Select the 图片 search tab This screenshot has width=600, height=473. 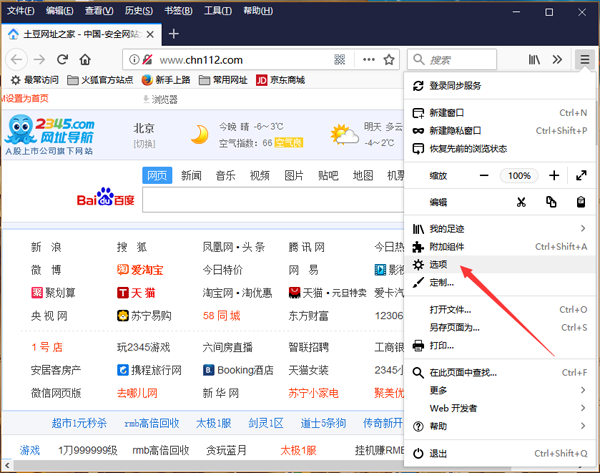(x=294, y=175)
